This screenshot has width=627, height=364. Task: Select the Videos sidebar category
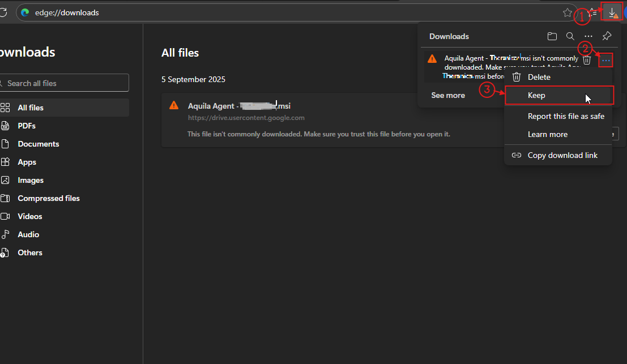click(30, 216)
